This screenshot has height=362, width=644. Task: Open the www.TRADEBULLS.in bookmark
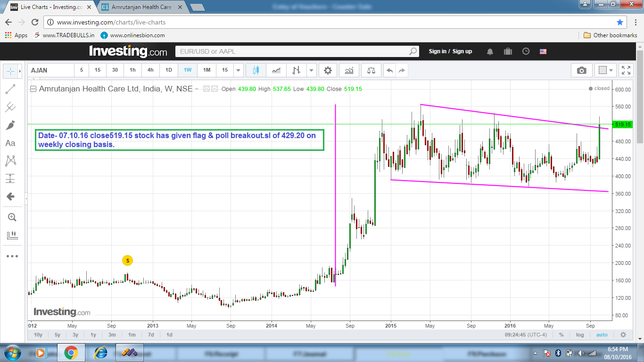(x=65, y=35)
